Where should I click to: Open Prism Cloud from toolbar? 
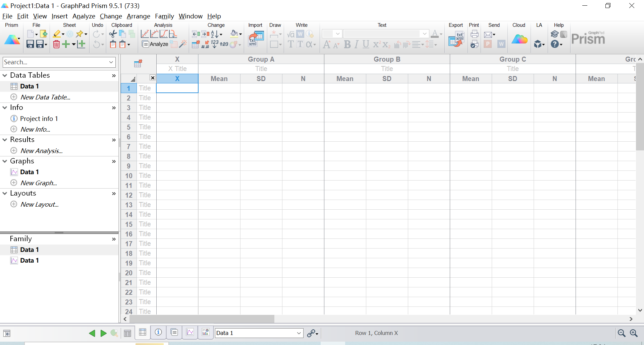tap(519, 39)
